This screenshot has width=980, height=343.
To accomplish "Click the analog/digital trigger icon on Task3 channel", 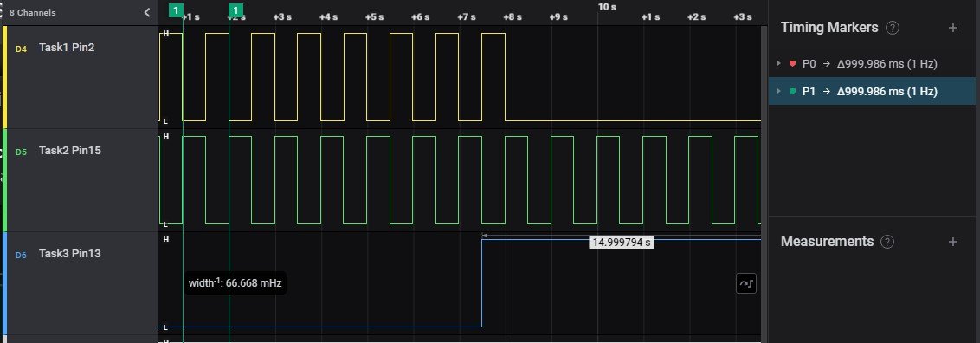I will (x=746, y=283).
